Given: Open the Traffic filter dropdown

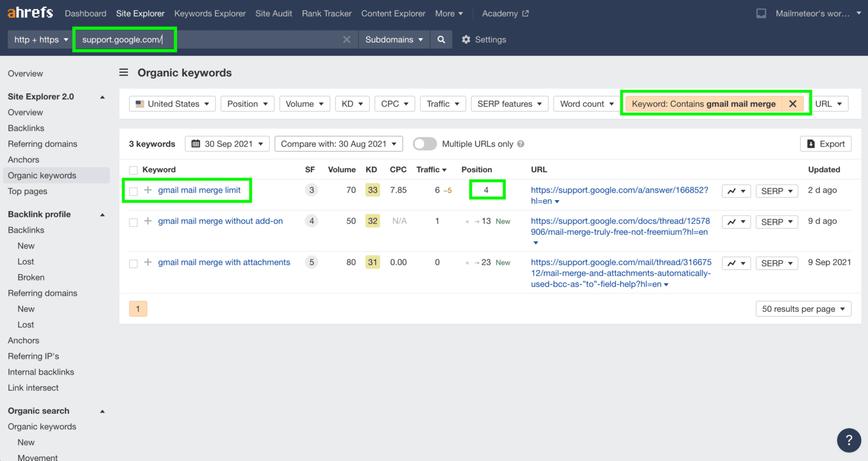Looking at the screenshot, I should pyautogui.click(x=443, y=104).
